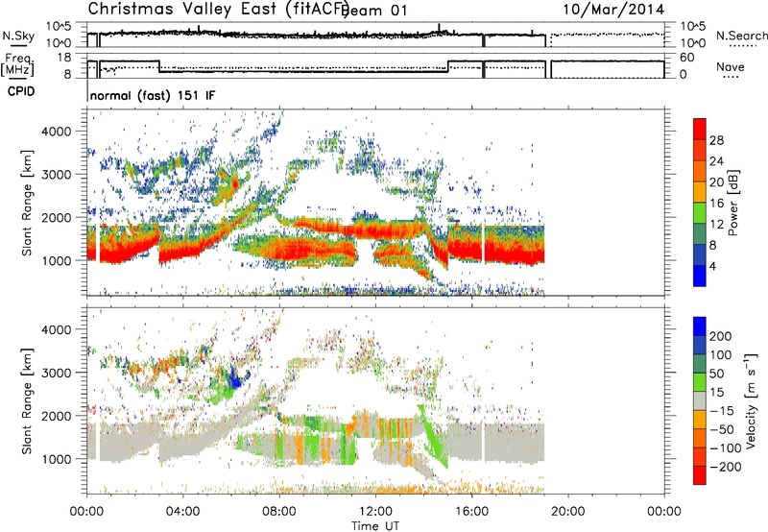Click the '-100' label on Velocity colorbar
The height and width of the screenshot is (532, 768).
tap(725, 448)
